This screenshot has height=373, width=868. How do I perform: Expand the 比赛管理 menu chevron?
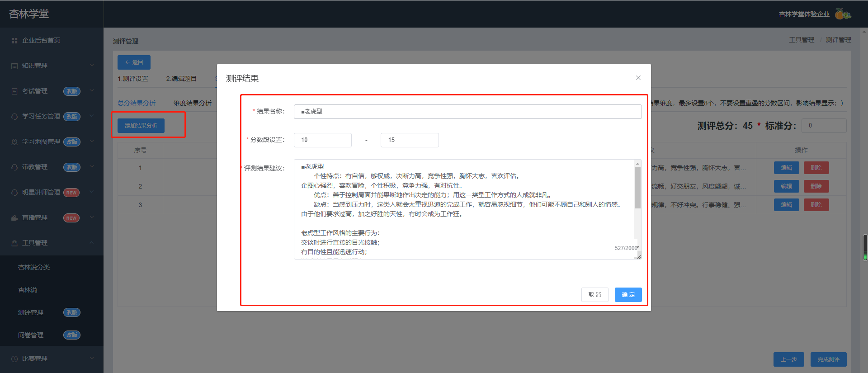92,359
